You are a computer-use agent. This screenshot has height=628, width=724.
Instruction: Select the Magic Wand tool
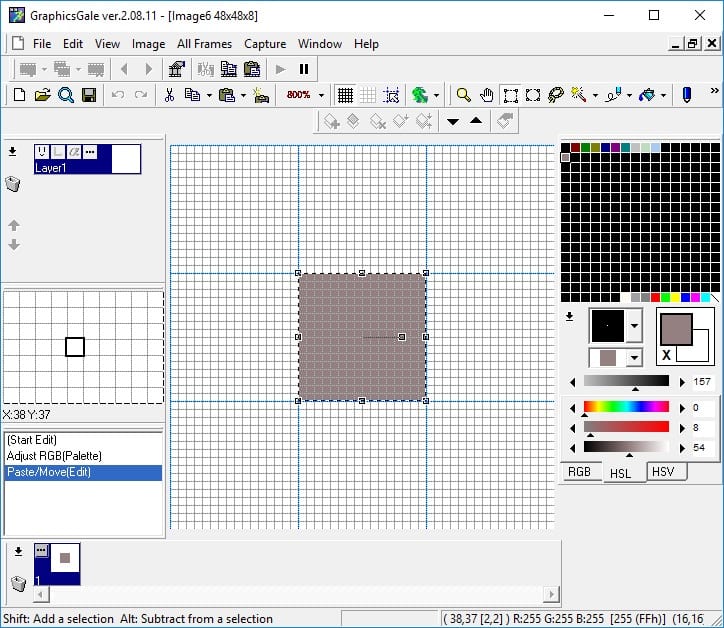point(579,95)
